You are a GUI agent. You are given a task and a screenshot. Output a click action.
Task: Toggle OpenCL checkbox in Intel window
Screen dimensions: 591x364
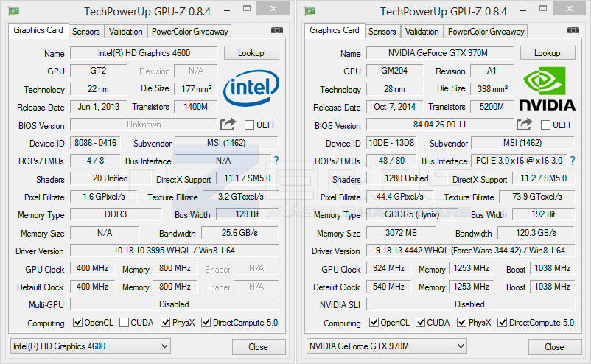pos(77,323)
